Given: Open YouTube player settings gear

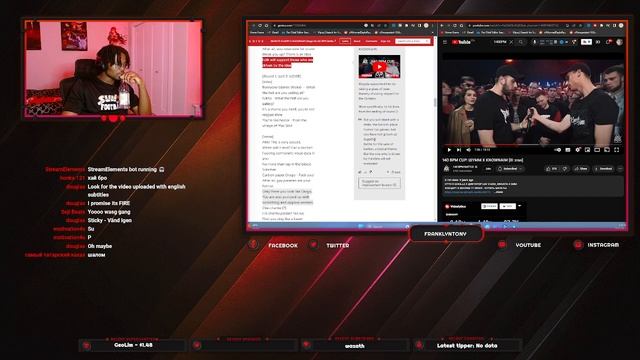Looking at the screenshot, I should [x=578, y=150].
